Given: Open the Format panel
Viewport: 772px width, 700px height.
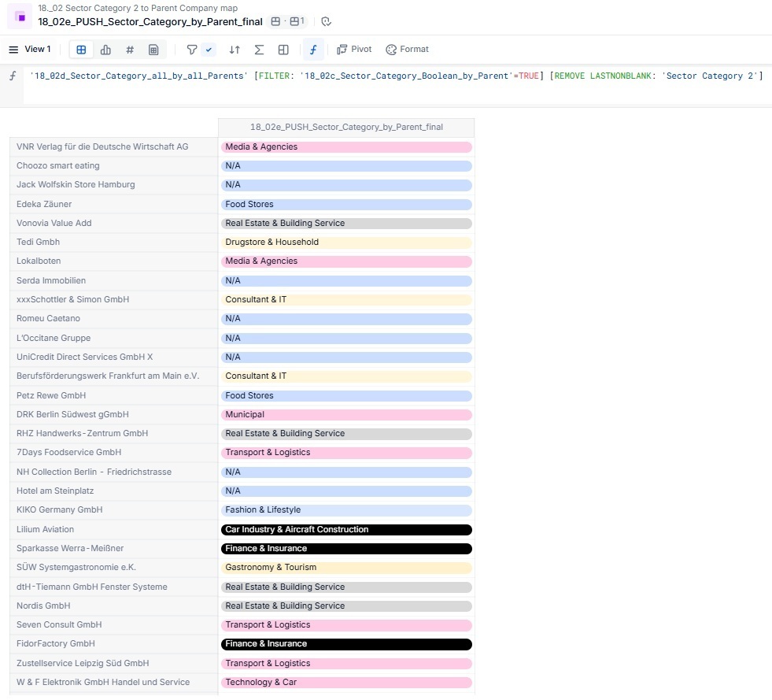Looking at the screenshot, I should point(407,50).
